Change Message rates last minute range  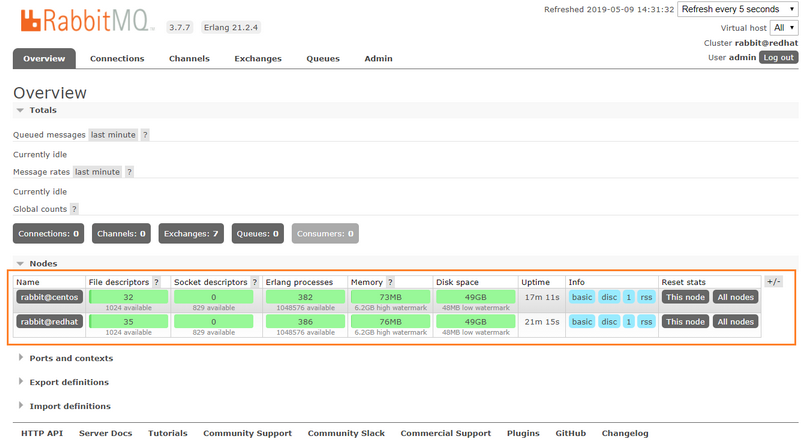coord(97,172)
